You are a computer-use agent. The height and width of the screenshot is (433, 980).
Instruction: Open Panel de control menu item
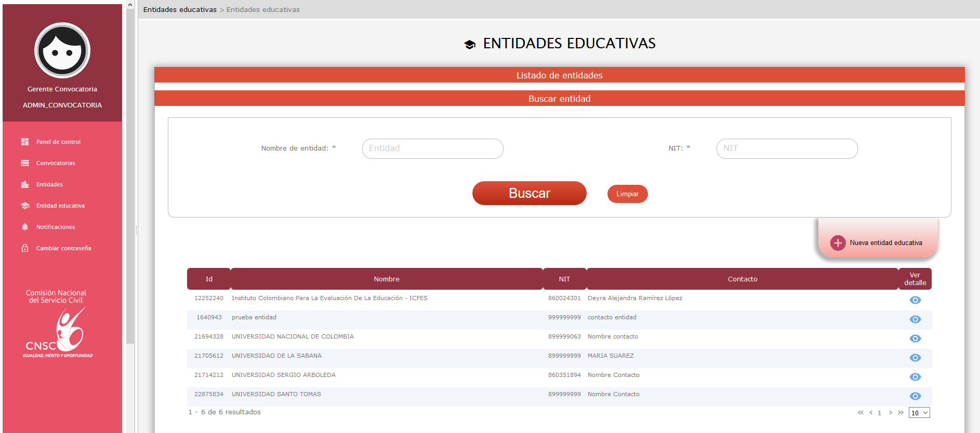[58, 142]
